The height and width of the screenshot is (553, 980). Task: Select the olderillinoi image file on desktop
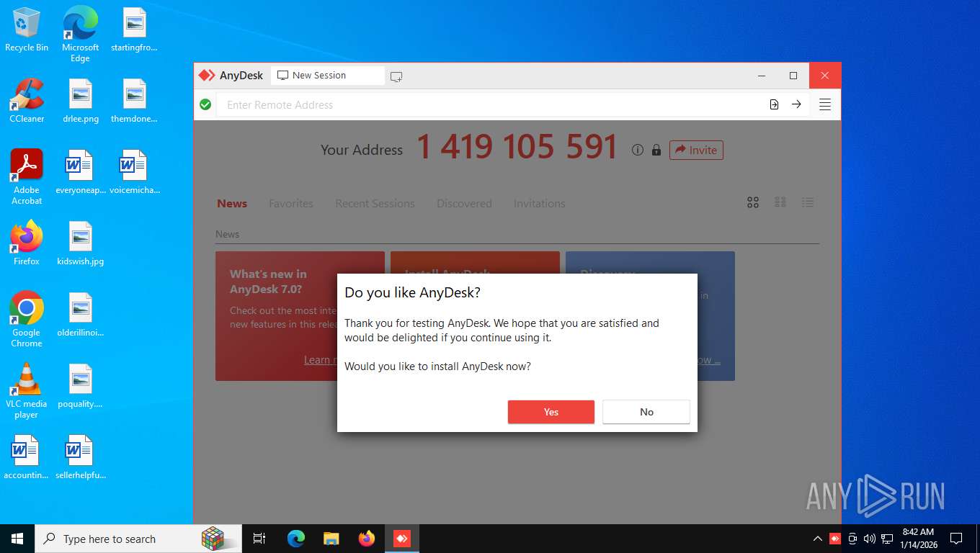80,315
